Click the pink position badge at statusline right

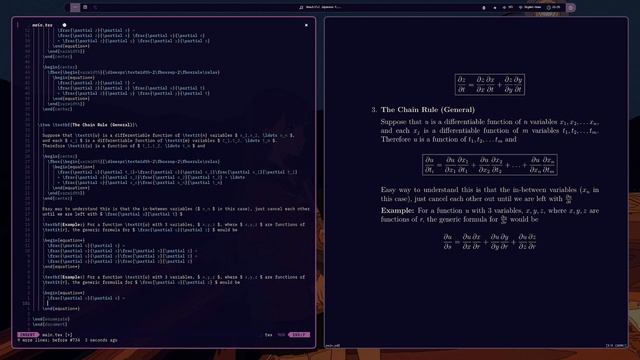299,335
